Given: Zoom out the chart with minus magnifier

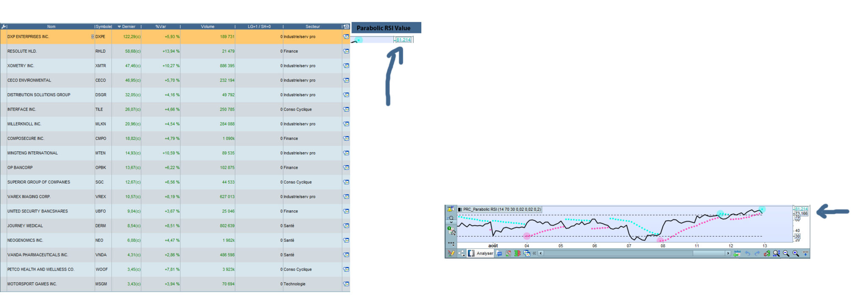Looking at the screenshot, I should pyautogui.click(x=786, y=254).
